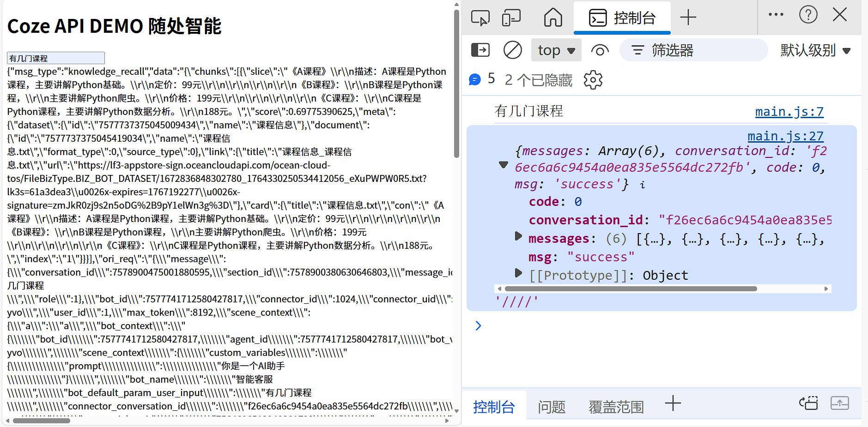
Task: Switch to the 控制台 tab at top
Action: coord(622,18)
